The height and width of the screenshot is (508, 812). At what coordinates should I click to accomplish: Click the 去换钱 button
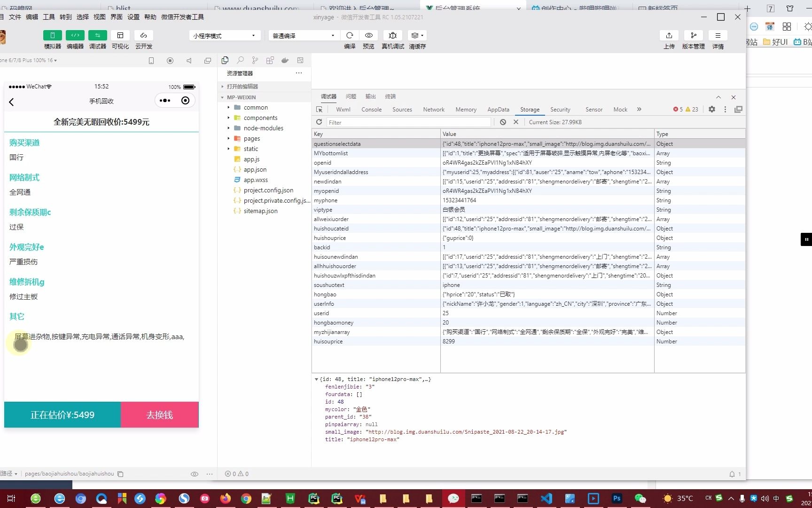pos(160,415)
